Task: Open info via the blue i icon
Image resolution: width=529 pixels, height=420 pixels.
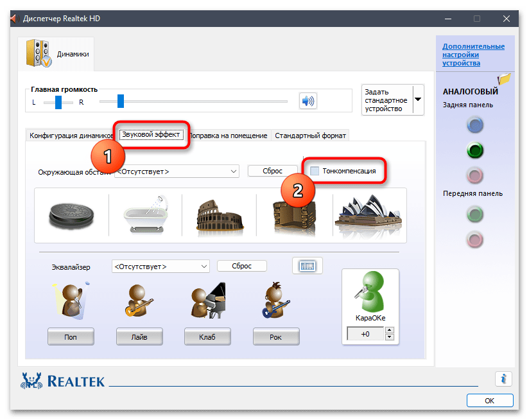Action: click(x=503, y=378)
